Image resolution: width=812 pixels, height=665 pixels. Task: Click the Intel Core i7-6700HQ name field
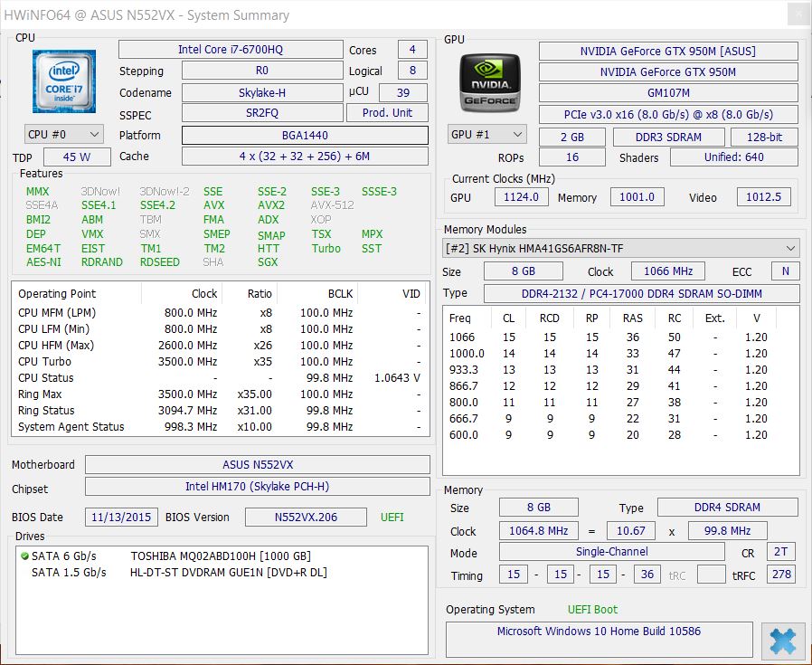(x=231, y=50)
